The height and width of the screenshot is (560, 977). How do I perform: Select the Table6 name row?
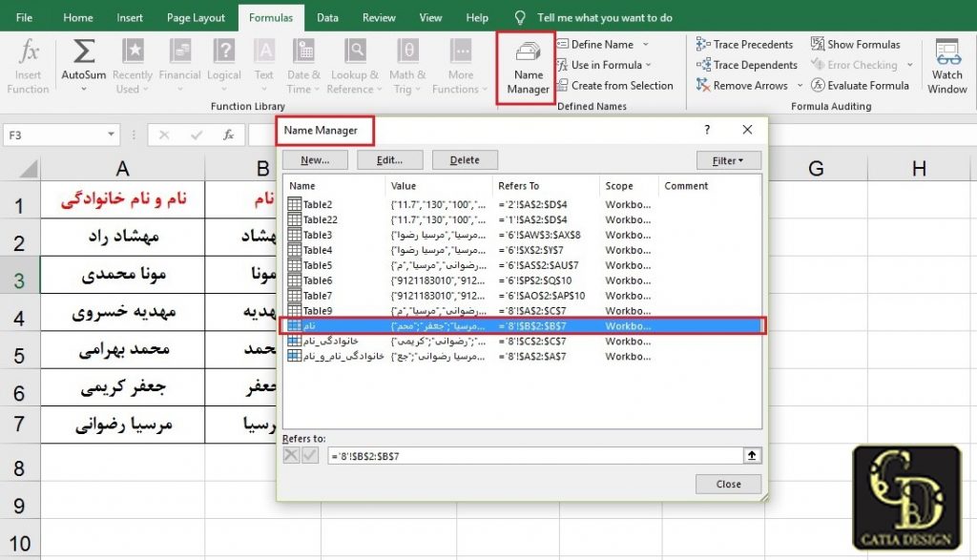click(x=522, y=280)
